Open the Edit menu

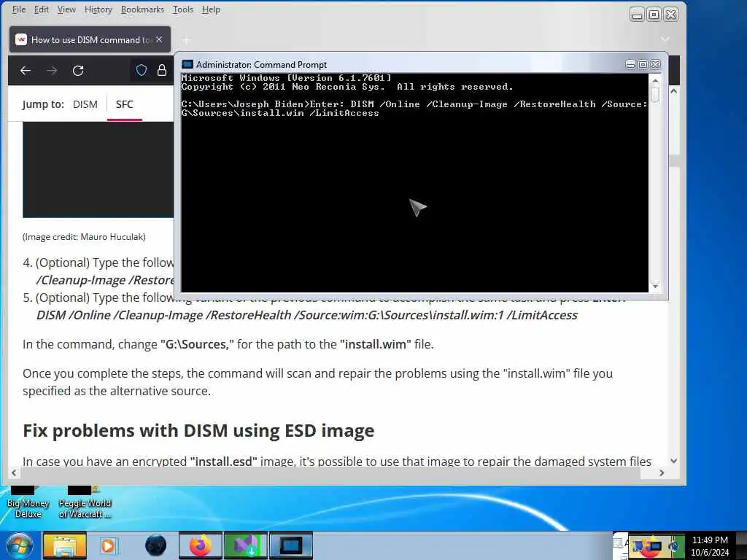42,9
